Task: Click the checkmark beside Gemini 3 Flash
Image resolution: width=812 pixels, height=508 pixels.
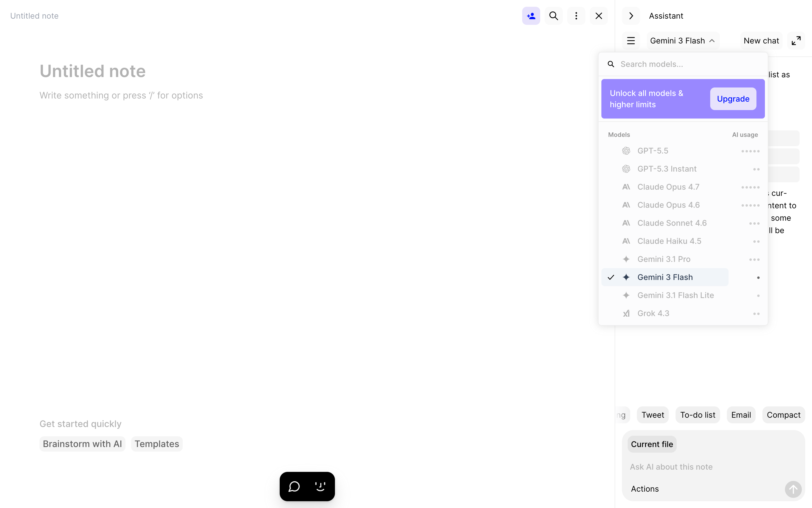Action: click(611, 277)
